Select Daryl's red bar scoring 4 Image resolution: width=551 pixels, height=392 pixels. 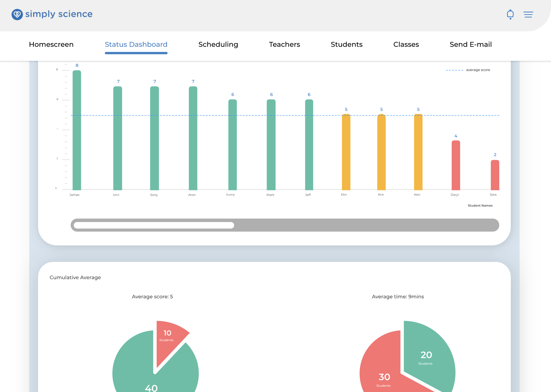coord(456,165)
